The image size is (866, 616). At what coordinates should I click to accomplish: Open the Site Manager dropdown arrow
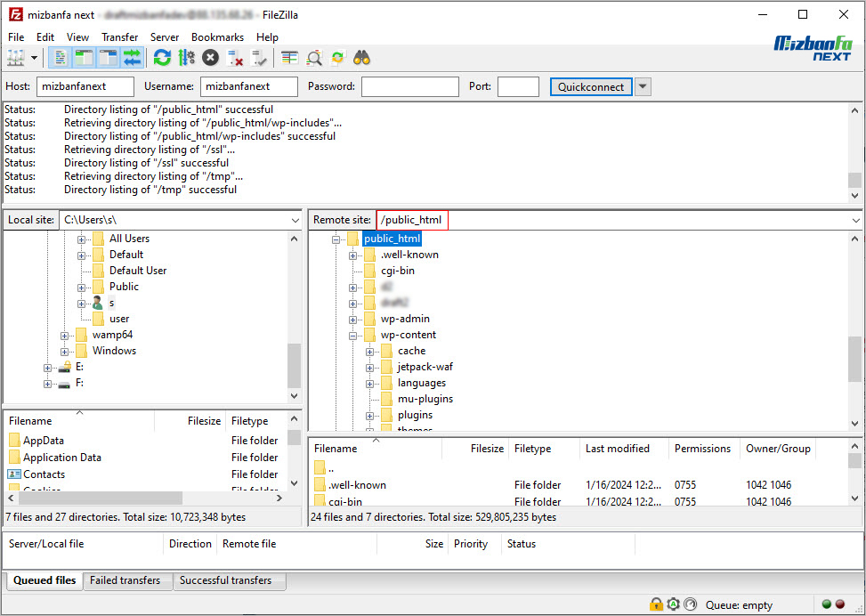point(34,58)
